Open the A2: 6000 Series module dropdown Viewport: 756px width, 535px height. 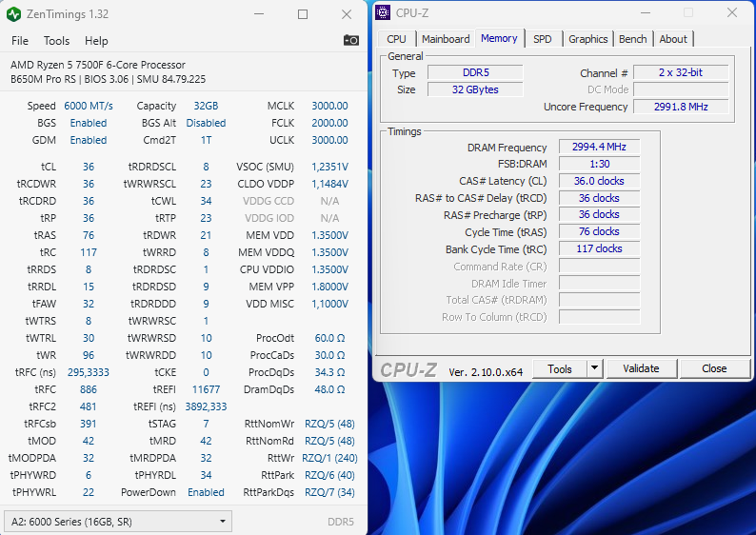(x=118, y=522)
